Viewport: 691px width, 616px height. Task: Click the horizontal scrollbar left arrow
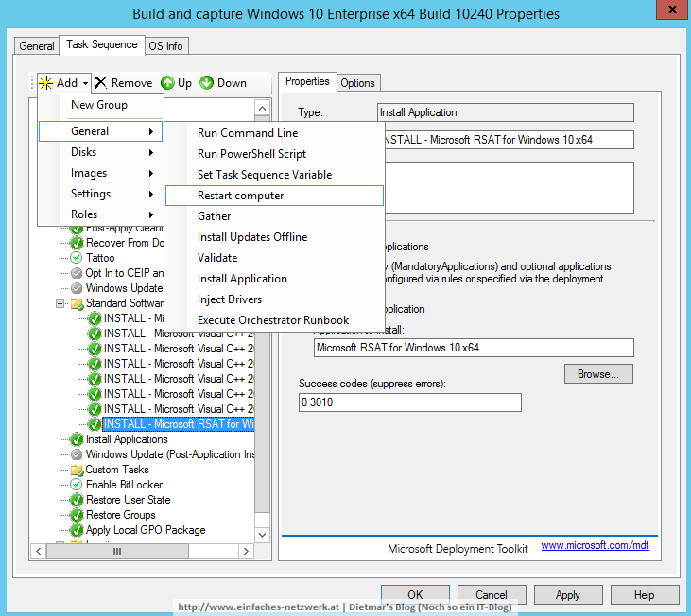click(x=39, y=551)
